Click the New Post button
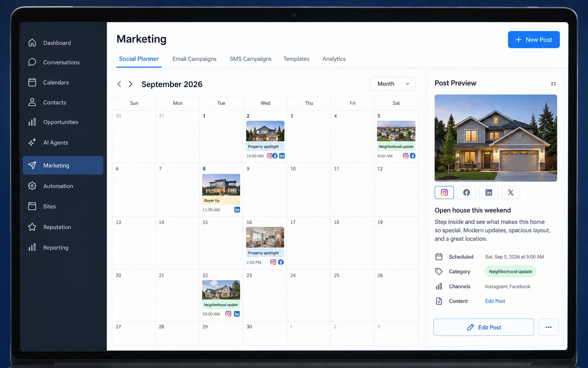This screenshot has height=368, width=588. (534, 40)
